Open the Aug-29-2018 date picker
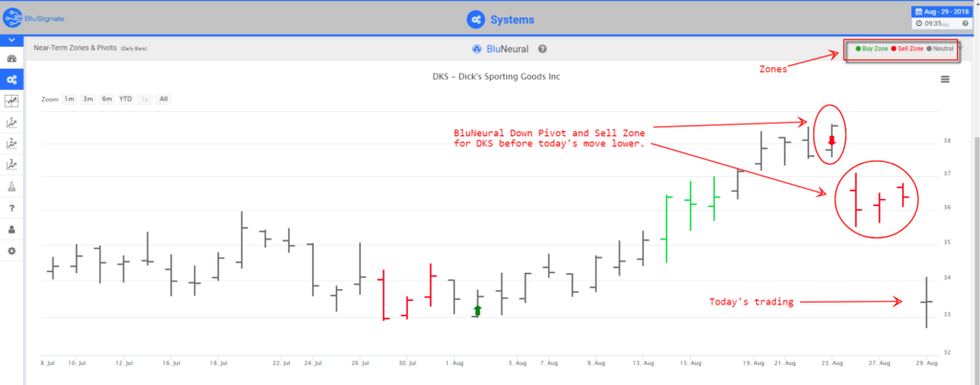The image size is (980, 385). [941, 11]
